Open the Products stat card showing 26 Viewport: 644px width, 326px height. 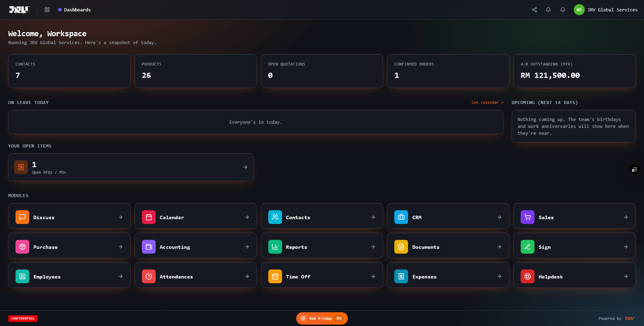tap(196, 71)
